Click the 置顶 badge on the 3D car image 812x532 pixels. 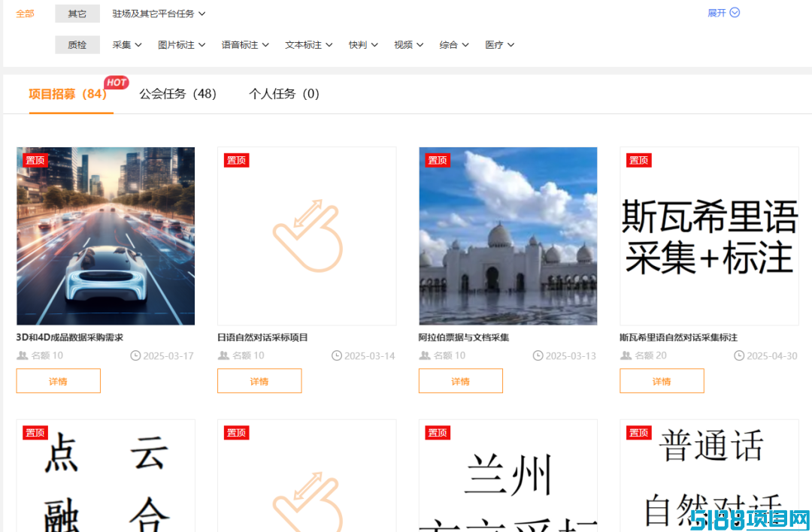35,161
